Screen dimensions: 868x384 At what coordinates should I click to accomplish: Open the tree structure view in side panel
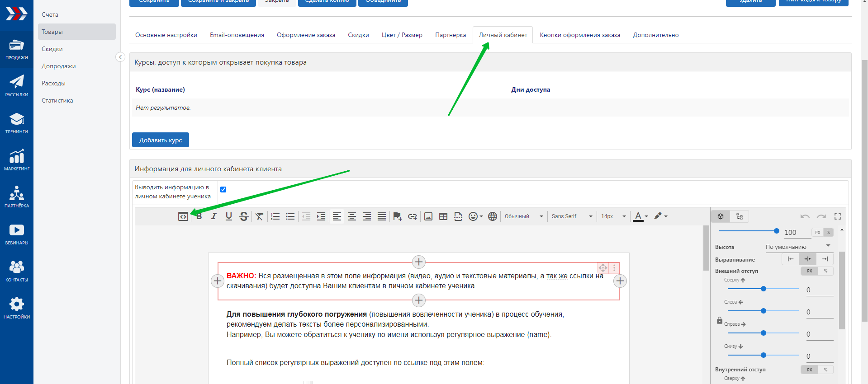click(x=740, y=216)
